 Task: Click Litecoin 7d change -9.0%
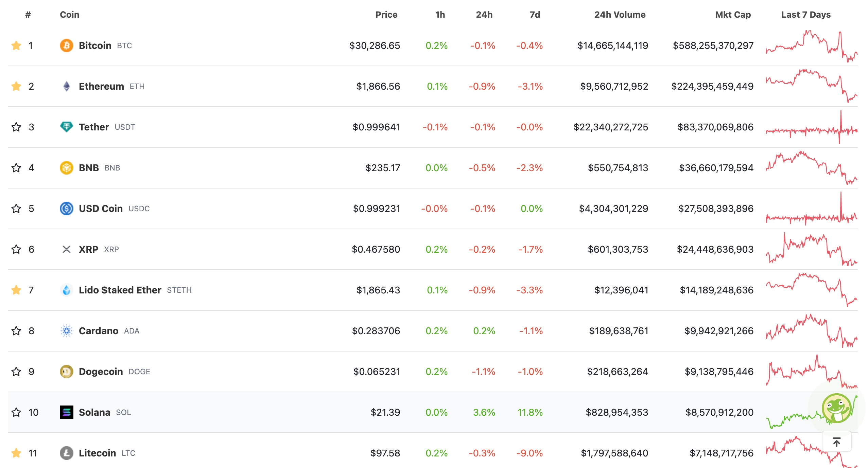[x=530, y=453]
